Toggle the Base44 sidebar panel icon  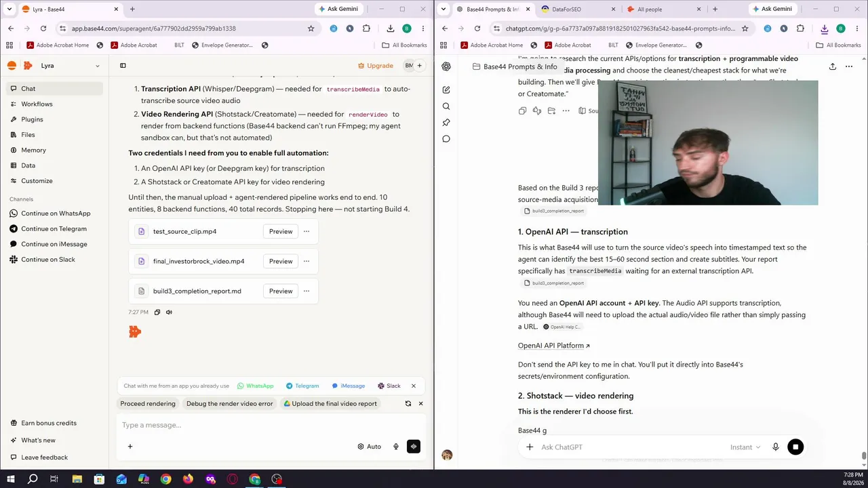(x=123, y=66)
